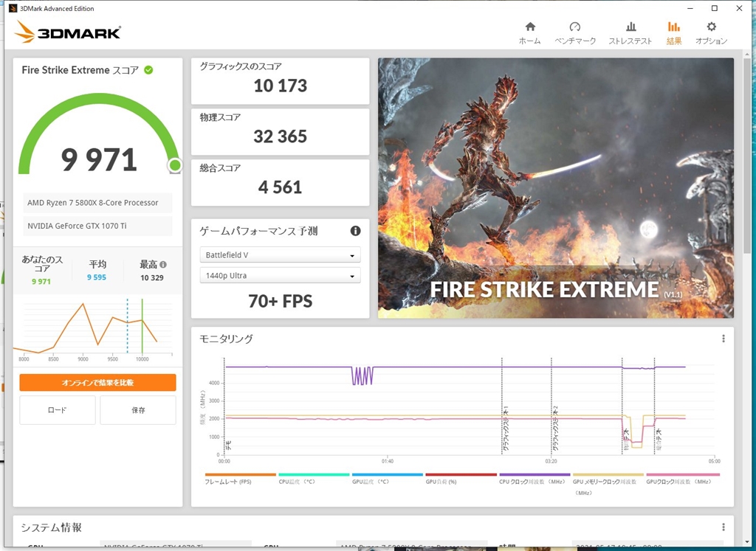The height and width of the screenshot is (551, 756).
Task: Click the Fire Strike Extreme preview image
Action: (555, 188)
